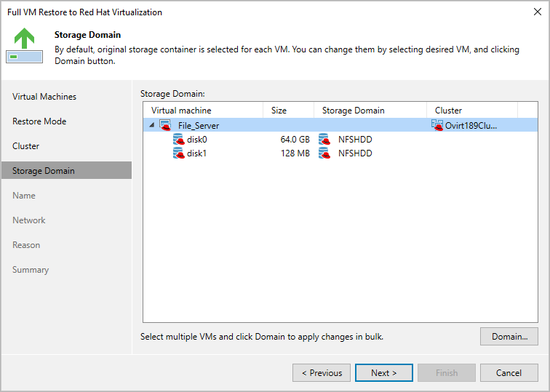Click the Next button
This screenshot has width=550, height=392.
383,372
